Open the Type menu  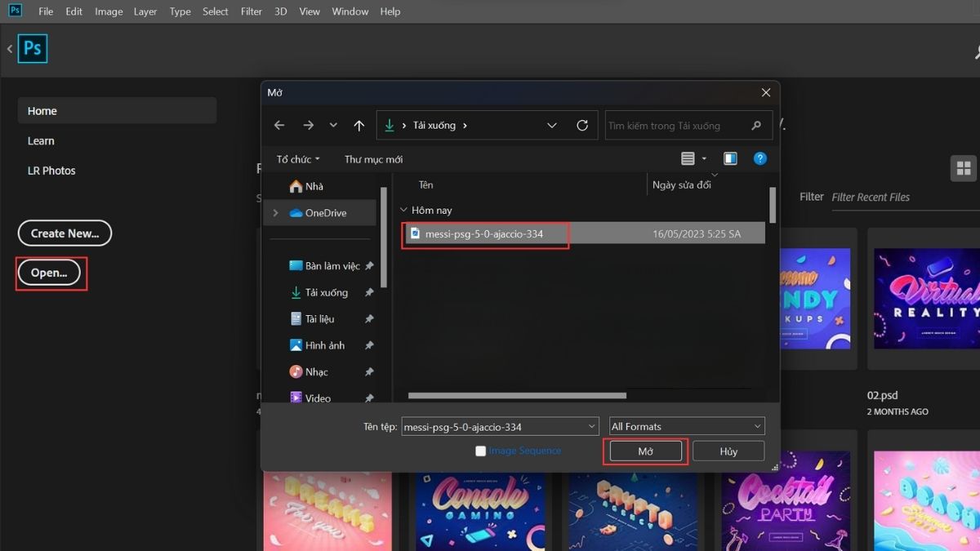180,11
